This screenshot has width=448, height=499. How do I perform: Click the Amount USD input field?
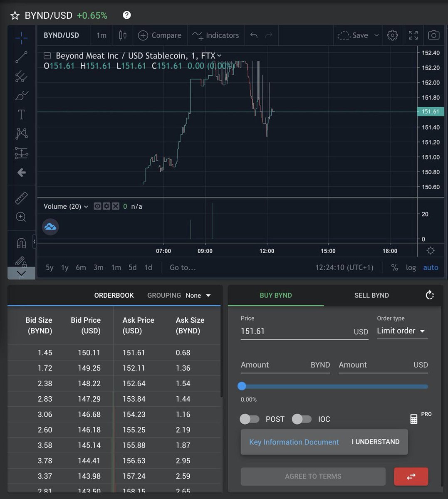(383, 365)
